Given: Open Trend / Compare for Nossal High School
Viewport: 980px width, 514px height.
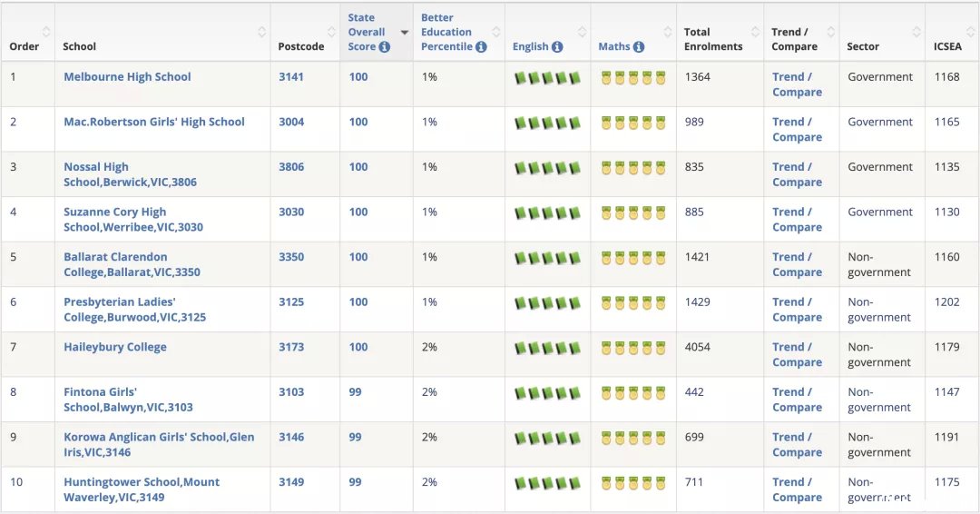Looking at the screenshot, I should click(797, 174).
